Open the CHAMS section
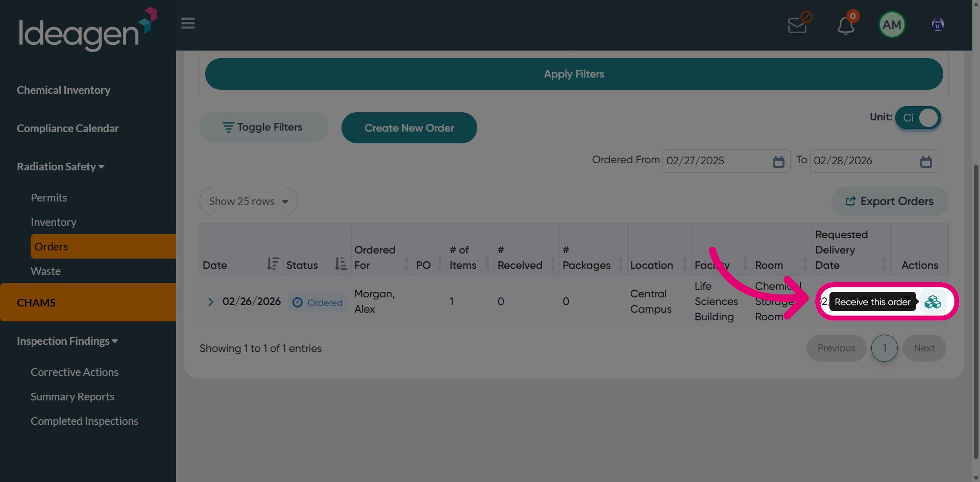 tap(88, 302)
